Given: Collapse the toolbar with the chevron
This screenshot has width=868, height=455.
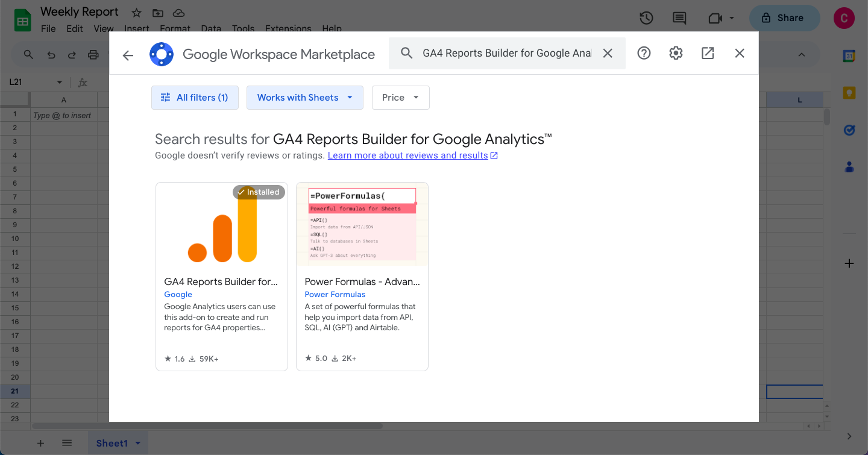Looking at the screenshot, I should point(802,55).
